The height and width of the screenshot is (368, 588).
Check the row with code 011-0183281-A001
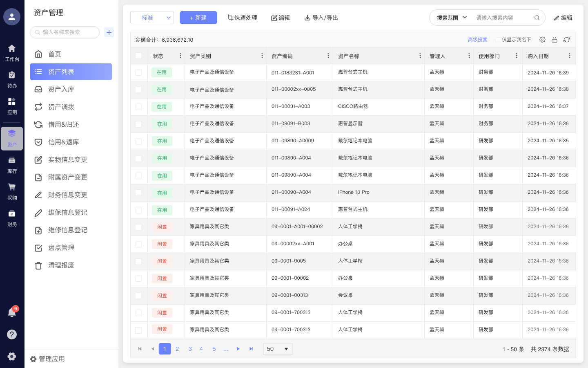coord(138,72)
